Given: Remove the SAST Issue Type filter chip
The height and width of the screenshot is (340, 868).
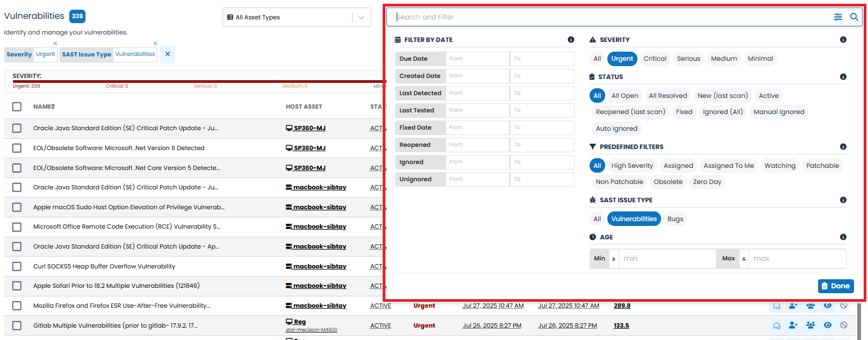Looking at the screenshot, I should coord(155,44).
